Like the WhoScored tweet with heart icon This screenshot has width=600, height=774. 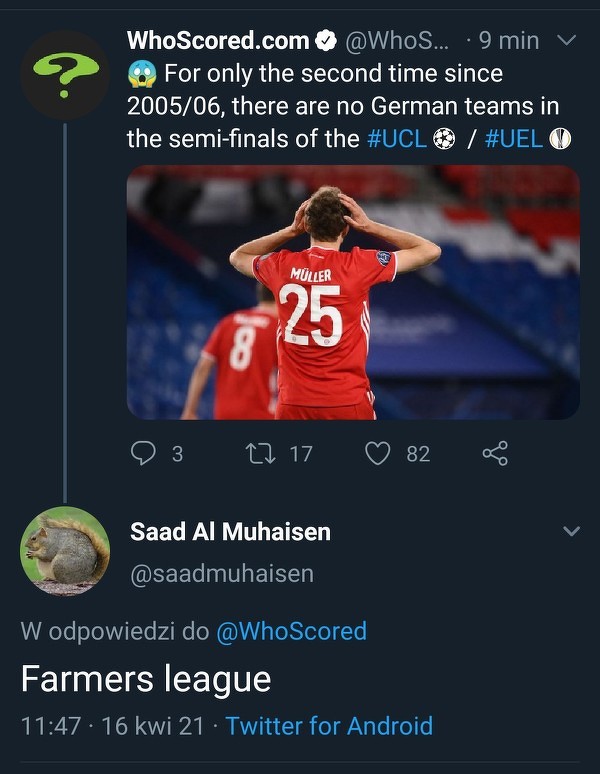click(377, 453)
